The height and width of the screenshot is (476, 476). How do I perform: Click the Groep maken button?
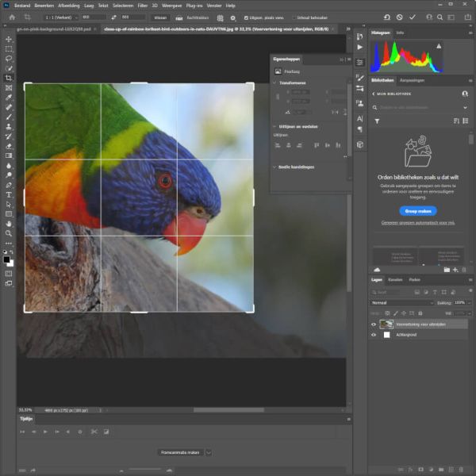point(417,211)
